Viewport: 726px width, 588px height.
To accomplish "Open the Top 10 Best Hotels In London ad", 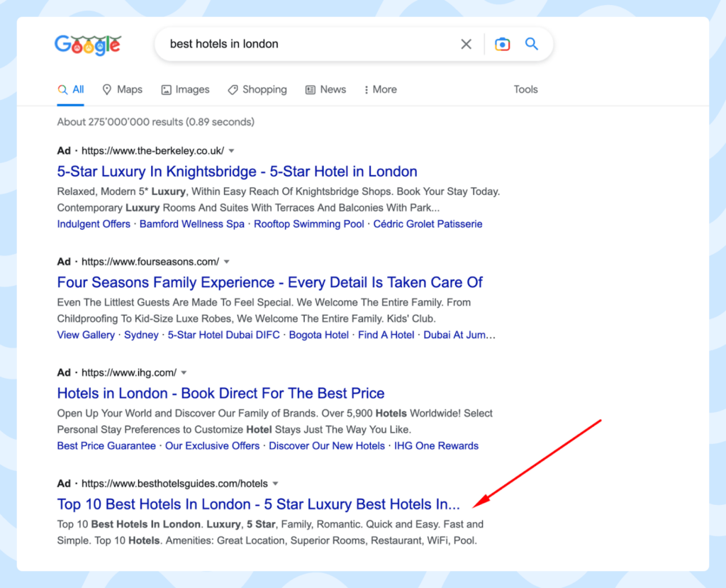I will (258, 504).
